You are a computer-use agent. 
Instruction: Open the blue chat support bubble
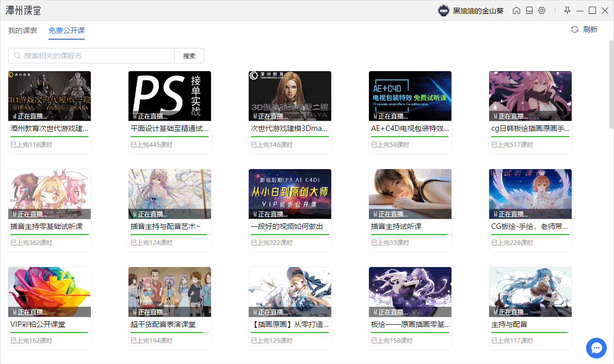pos(596,348)
